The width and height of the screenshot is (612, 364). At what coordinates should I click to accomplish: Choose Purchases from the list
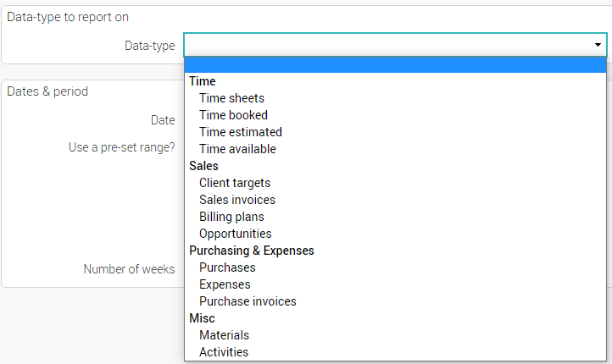[x=227, y=267]
